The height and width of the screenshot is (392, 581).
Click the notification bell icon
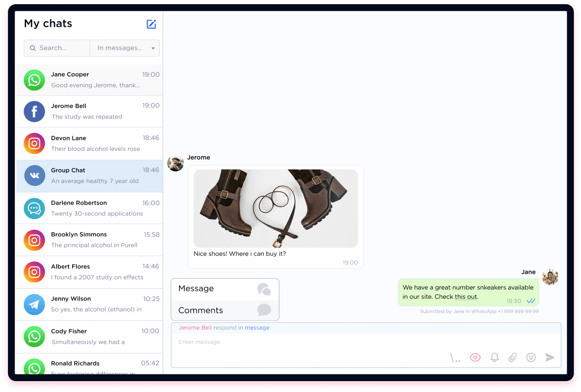pyautogui.click(x=495, y=357)
